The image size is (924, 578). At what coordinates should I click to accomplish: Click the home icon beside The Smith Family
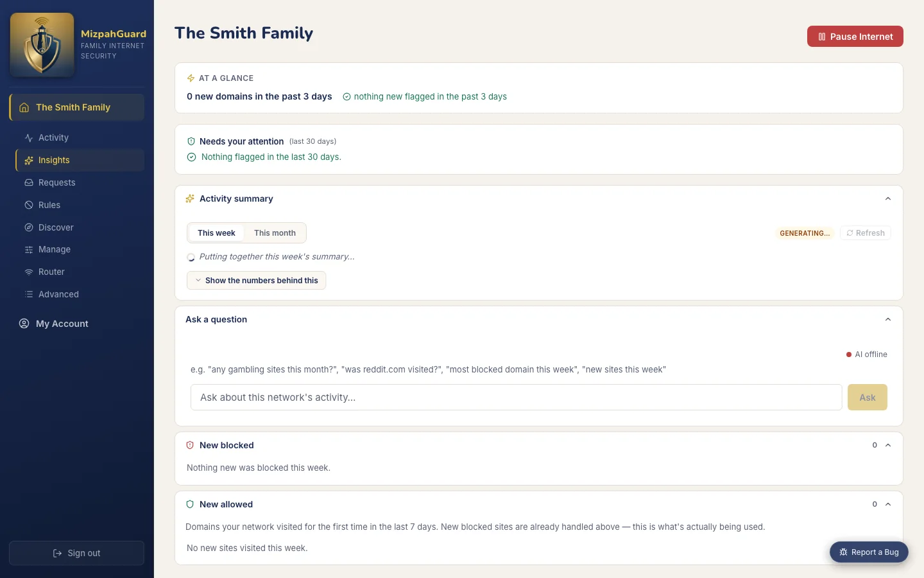click(24, 107)
